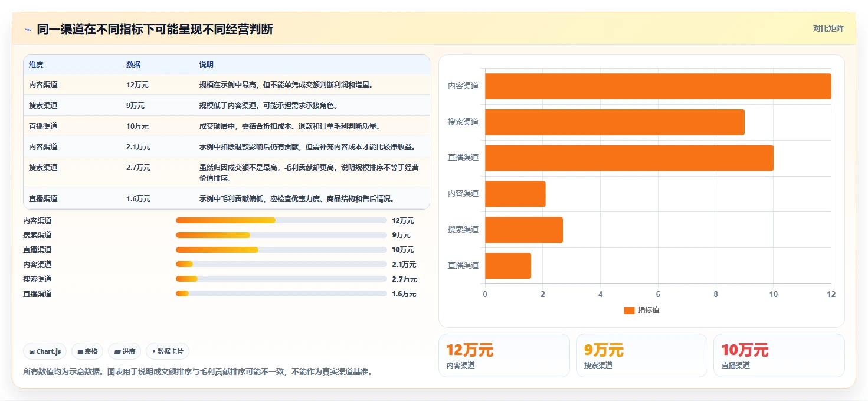
Task: Click the 1.6万元 progress bar
Action: (281, 294)
